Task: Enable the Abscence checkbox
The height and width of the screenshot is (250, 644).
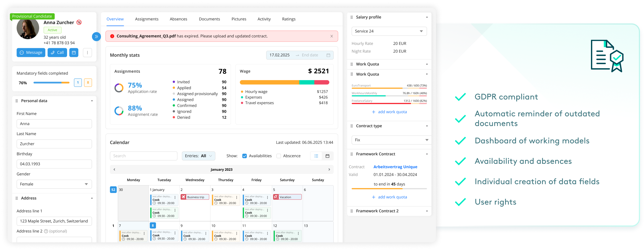Action: click(x=279, y=156)
